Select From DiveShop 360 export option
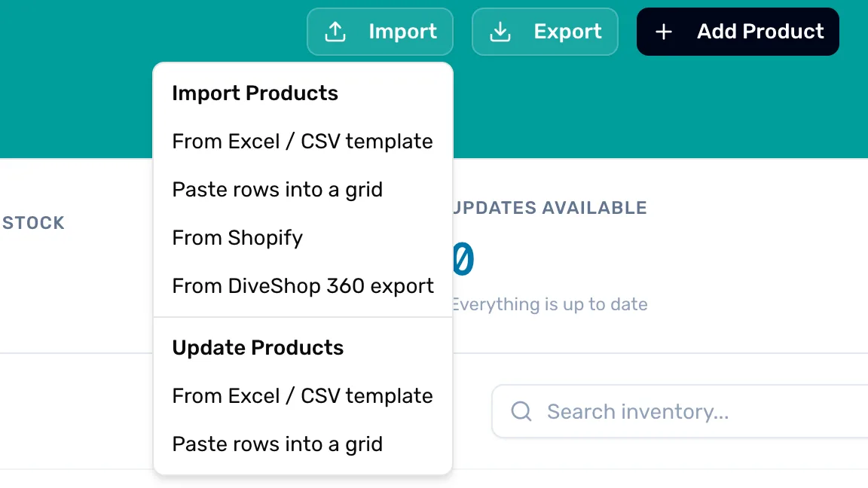Image resolution: width=868 pixels, height=488 pixels. click(x=302, y=285)
